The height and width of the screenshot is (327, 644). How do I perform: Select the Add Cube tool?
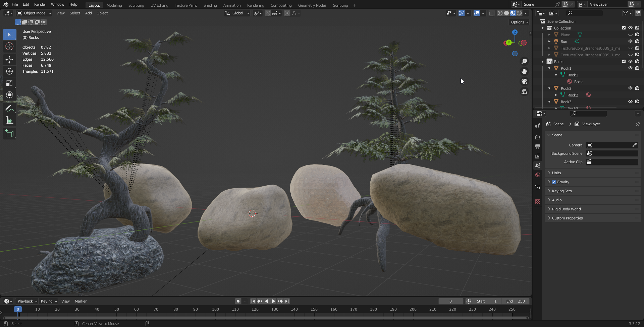(9, 134)
